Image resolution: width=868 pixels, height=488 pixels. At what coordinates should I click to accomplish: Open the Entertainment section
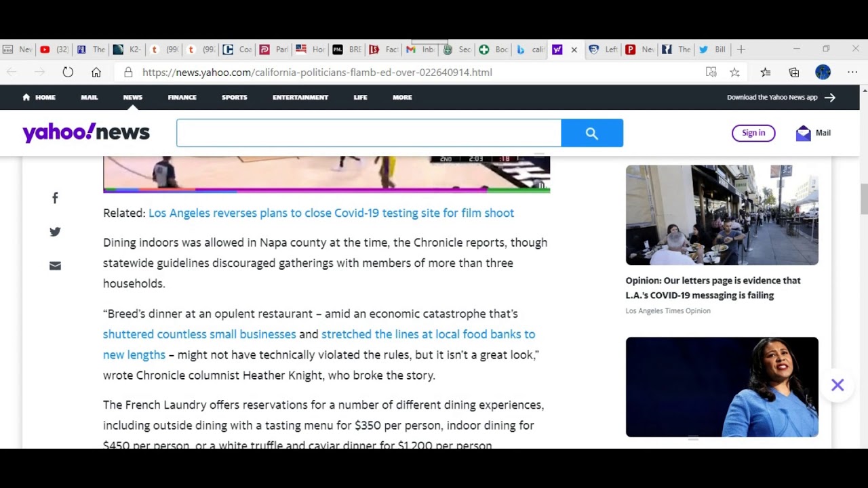[x=300, y=97]
